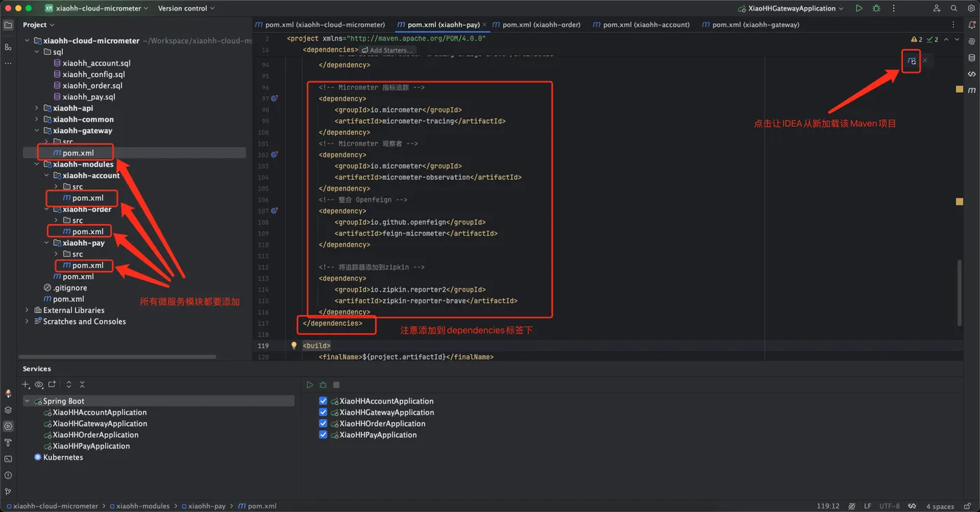Stop selected services in Services panel
This screenshot has height=512, width=980.
336,385
